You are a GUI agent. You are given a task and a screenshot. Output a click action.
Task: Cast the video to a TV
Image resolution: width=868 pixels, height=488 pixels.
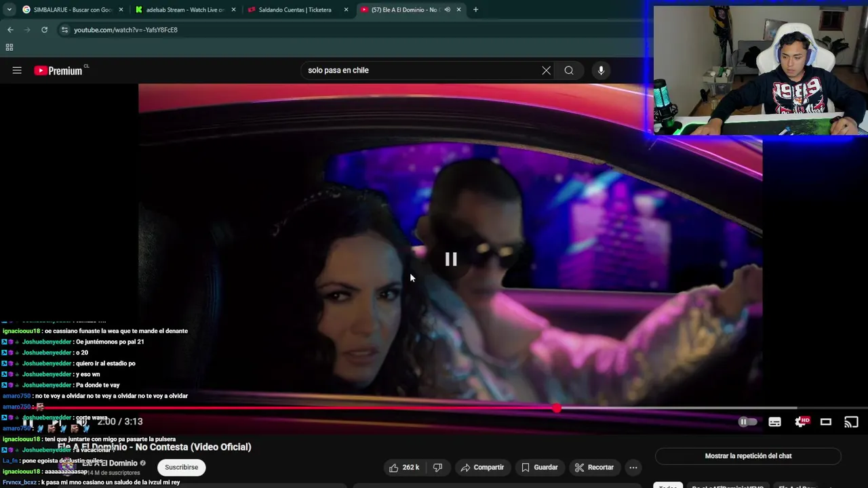[851, 422]
